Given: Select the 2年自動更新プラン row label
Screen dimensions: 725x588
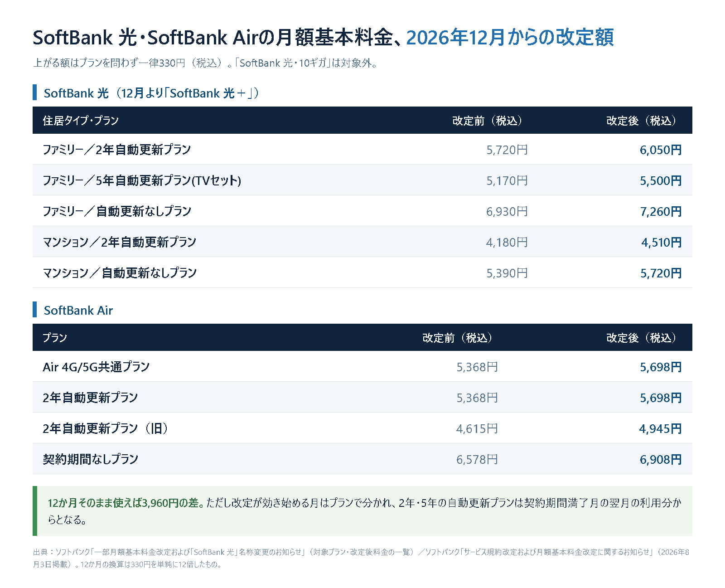Looking at the screenshot, I should pos(90,398).
